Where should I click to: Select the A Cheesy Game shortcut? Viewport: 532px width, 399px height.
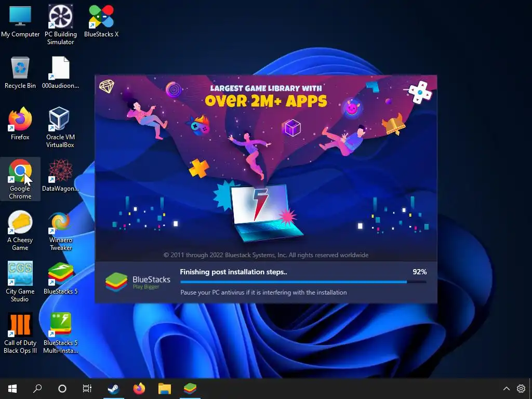point(20,231)
